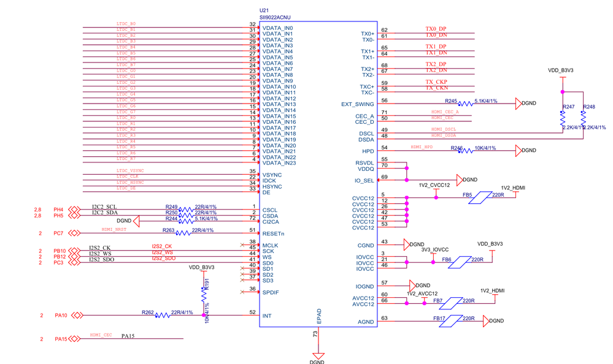Click the 3V3_IOVCC net label
The image size is (613, 364).
434,249
